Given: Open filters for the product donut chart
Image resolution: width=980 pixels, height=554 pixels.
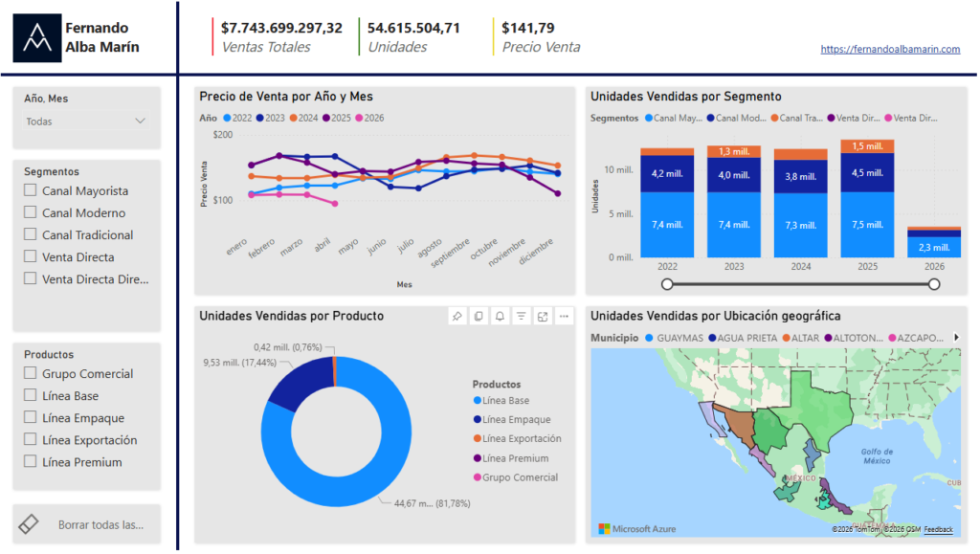Looking at the screenshot, I should point(522,316).
